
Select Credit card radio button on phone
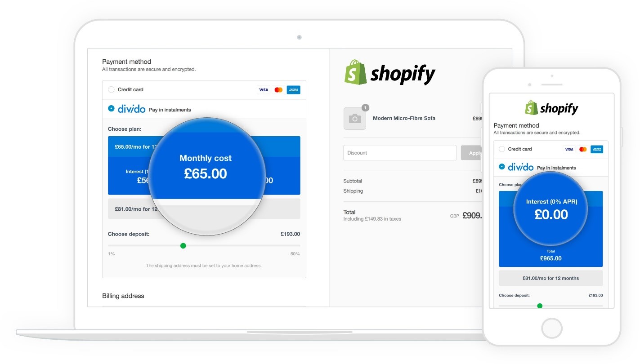coord(502,149)
